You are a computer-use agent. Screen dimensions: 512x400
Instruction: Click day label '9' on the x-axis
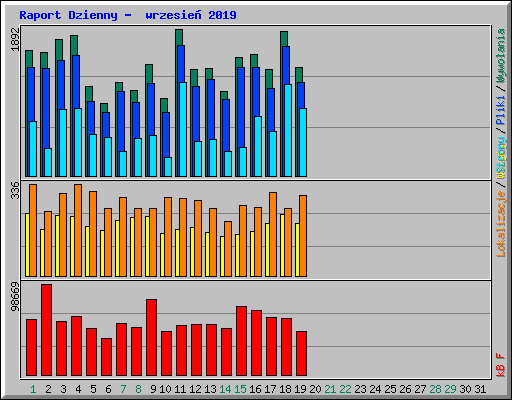point(153,389)
